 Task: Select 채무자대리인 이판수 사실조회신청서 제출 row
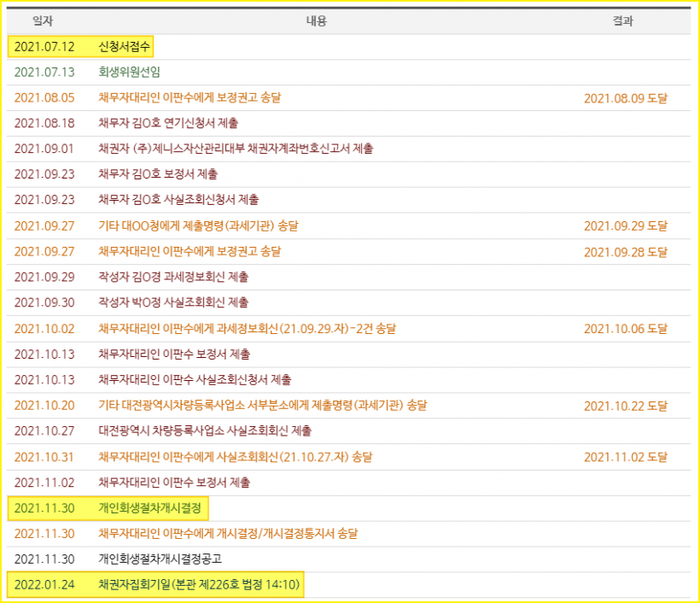click(x=348, y=380)
